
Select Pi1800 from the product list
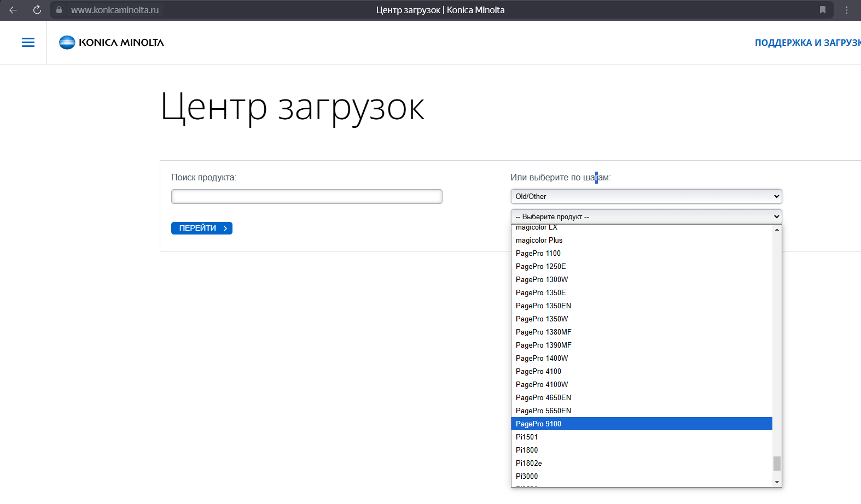(x=642, y=450)
